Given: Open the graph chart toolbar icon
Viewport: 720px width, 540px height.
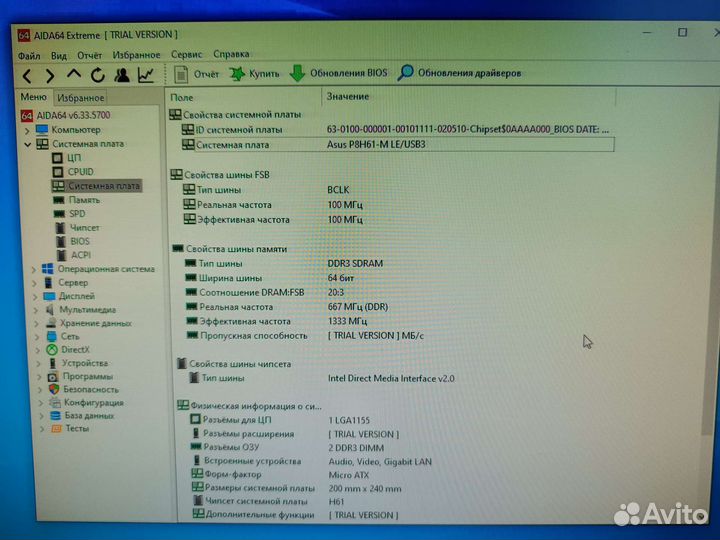Looking at the screenshot, I should [146, 75].
